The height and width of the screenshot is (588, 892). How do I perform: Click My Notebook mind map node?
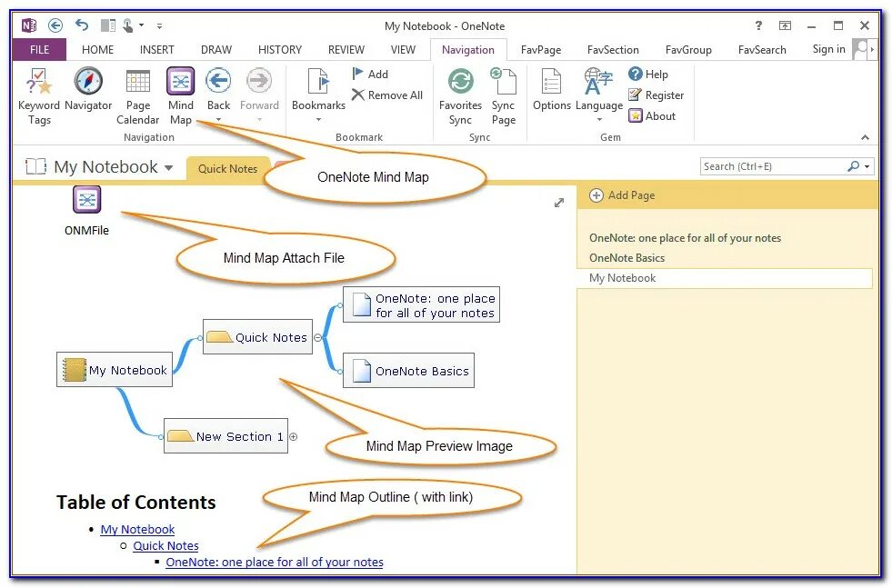click(x=115, y=370)
